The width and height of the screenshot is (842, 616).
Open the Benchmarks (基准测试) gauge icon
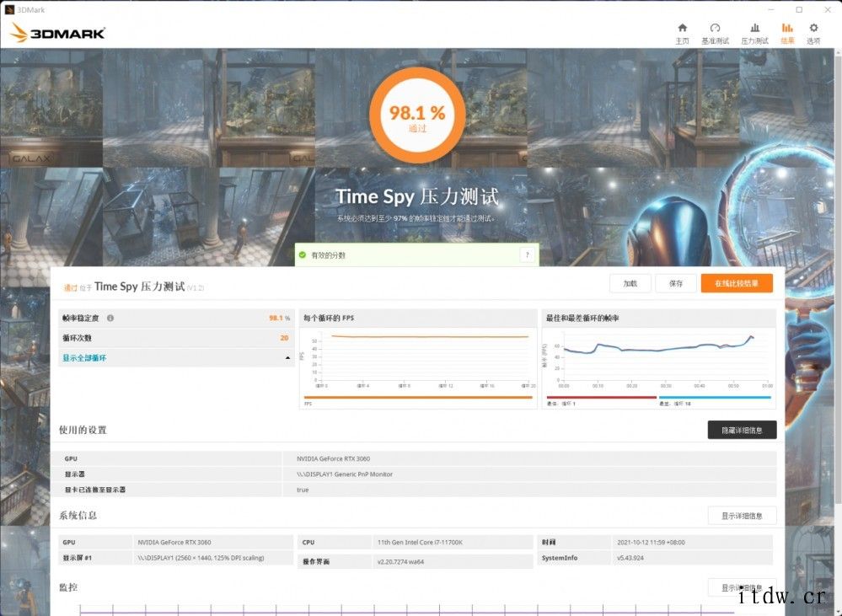coord(715,28)
